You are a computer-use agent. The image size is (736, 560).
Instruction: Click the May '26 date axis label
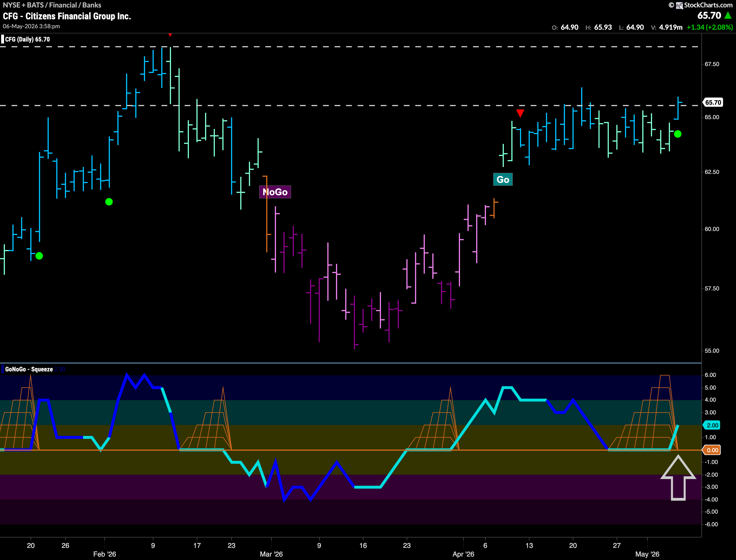(647, 554)
